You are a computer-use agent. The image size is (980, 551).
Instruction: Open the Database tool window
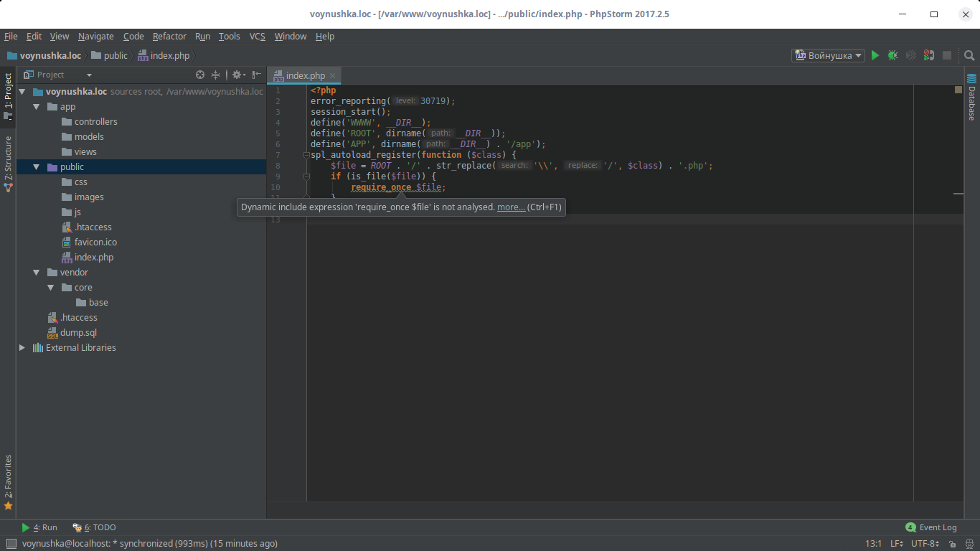coord(972,96)
